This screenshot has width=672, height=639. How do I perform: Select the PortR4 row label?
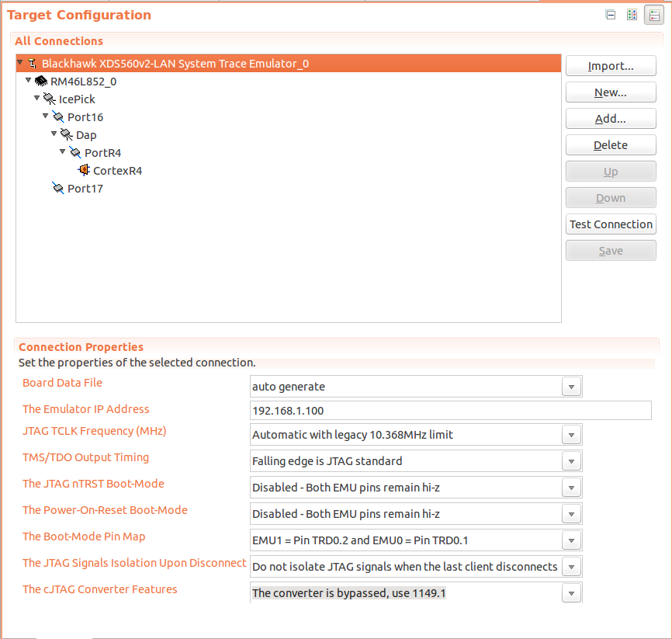pos(103,153)
